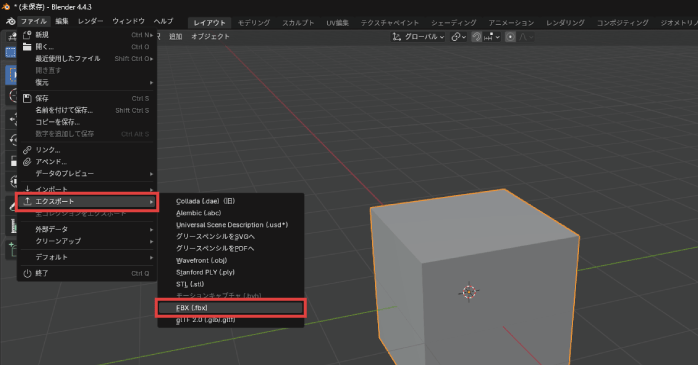This screenshot has height=365, width=698.
Task: Switch to the UV編集 workspace tab
Action: 337,23
